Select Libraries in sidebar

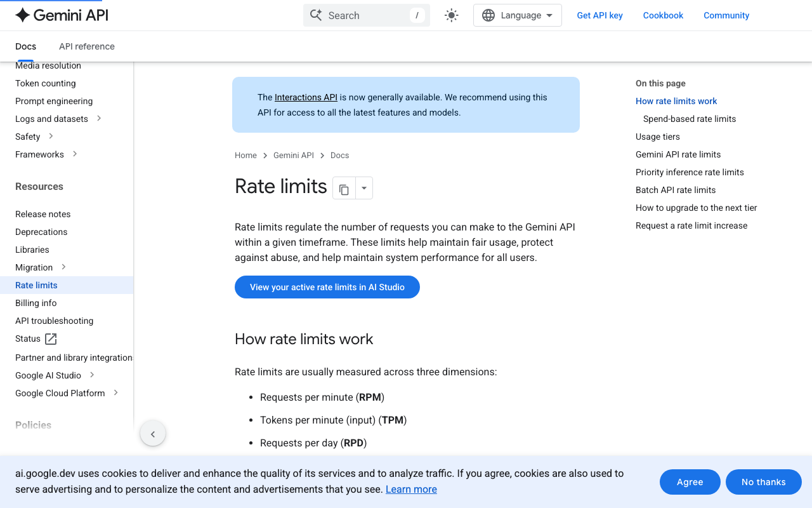pos(32,250)
